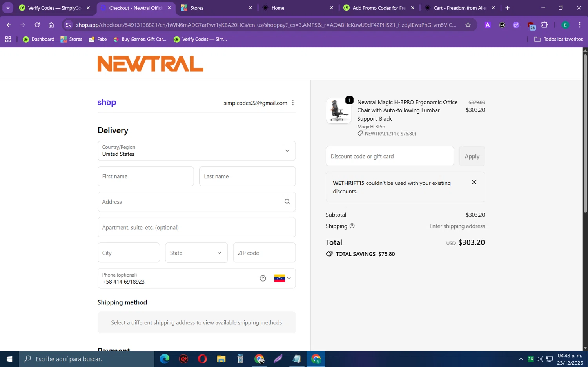Open the Chrome profile E avatar
The height and width of the screenshot is (367, 588).
565,25
